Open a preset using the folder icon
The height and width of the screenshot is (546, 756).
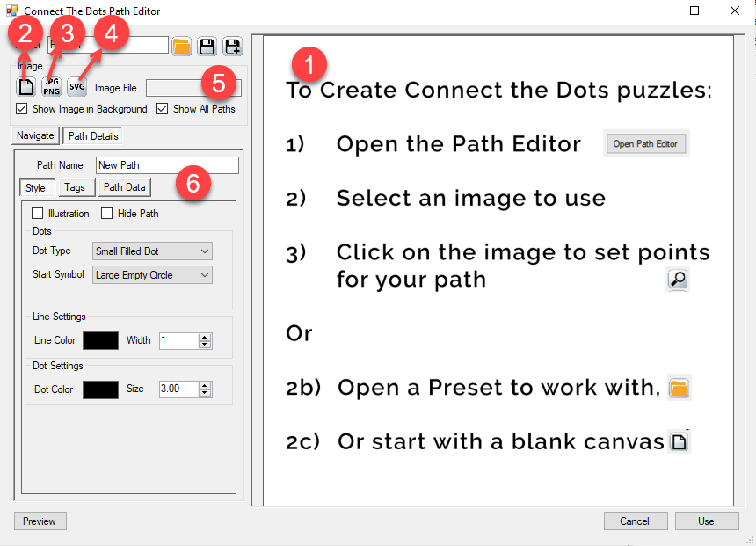181,46
